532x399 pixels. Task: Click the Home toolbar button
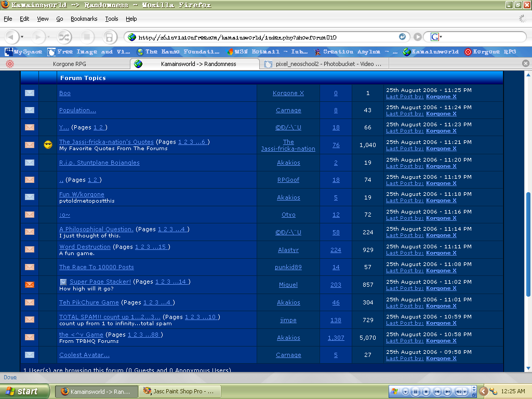[109, 37]
